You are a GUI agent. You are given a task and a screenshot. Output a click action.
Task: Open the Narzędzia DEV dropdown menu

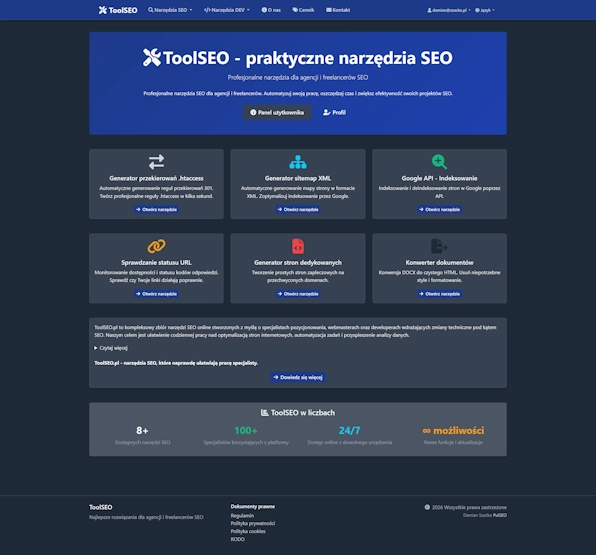227,10
